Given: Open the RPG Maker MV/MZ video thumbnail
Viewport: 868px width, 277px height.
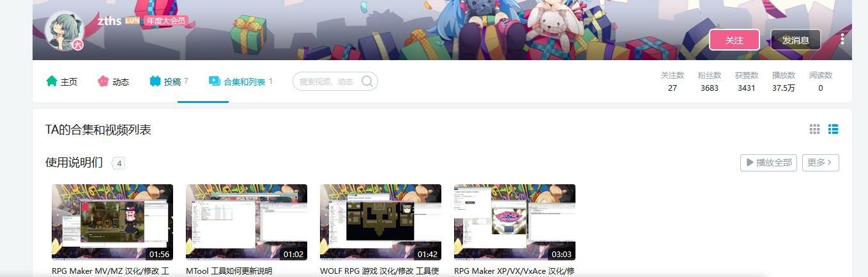Looking at the screenshot, I should pos(112,222).
